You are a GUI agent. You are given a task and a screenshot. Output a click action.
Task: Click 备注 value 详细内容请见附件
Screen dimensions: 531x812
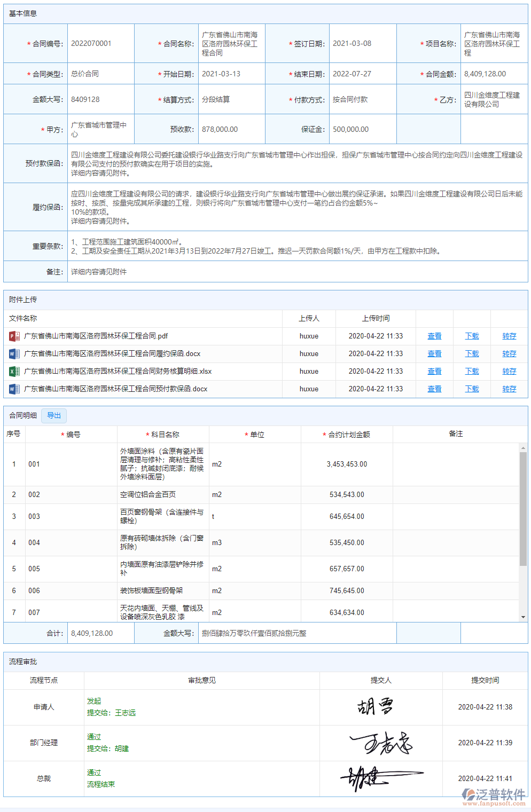(x=99, y=272)
